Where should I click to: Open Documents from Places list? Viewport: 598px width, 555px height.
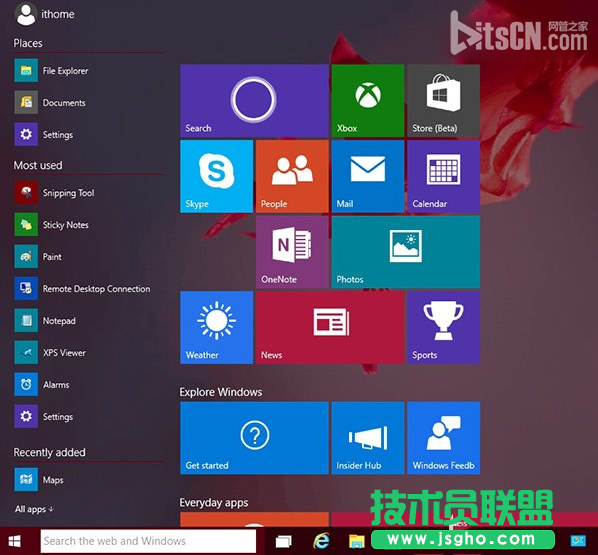50,103
